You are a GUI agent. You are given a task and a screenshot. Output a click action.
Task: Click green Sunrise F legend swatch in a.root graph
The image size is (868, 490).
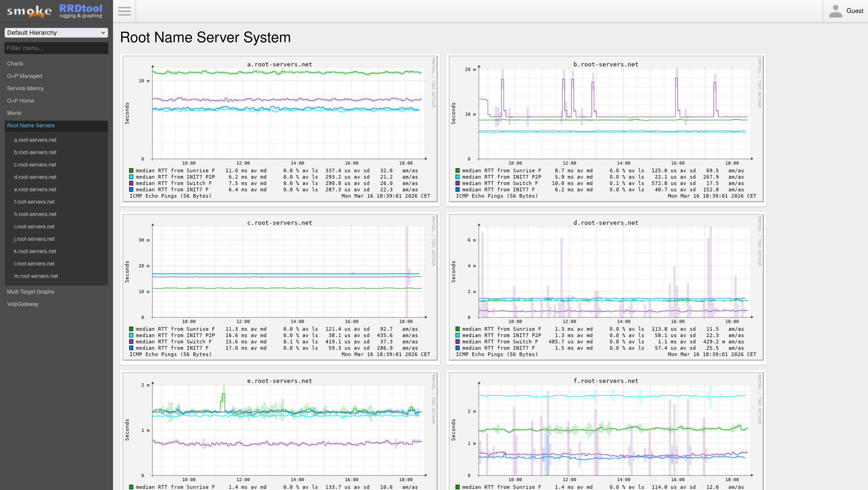131,171
